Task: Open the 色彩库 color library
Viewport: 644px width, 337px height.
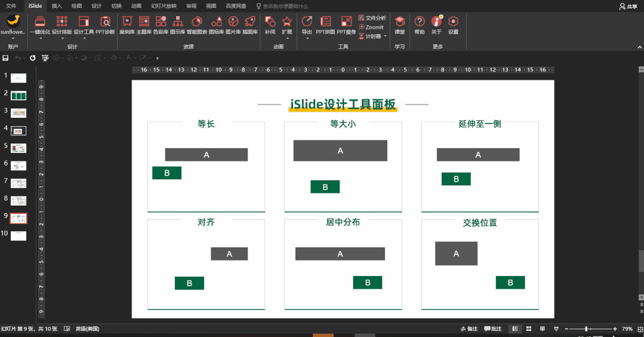Action: tap(161, 25)
